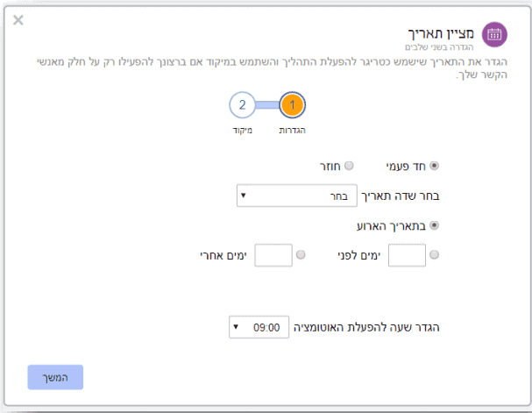Click the הגדרות step label
The width and height of the screenshot is (532, 413).
[x=292, y=131]
